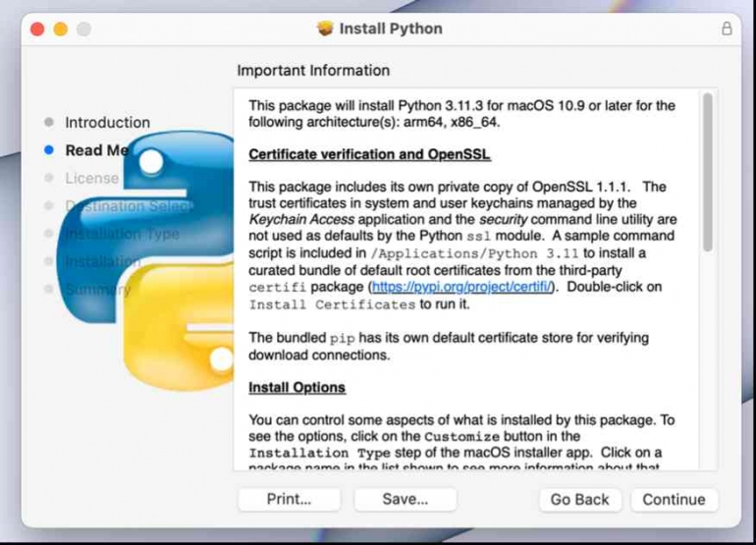Go Back to the previous installer step
This screenshot has height=545, width=756.
click(579, 499)
